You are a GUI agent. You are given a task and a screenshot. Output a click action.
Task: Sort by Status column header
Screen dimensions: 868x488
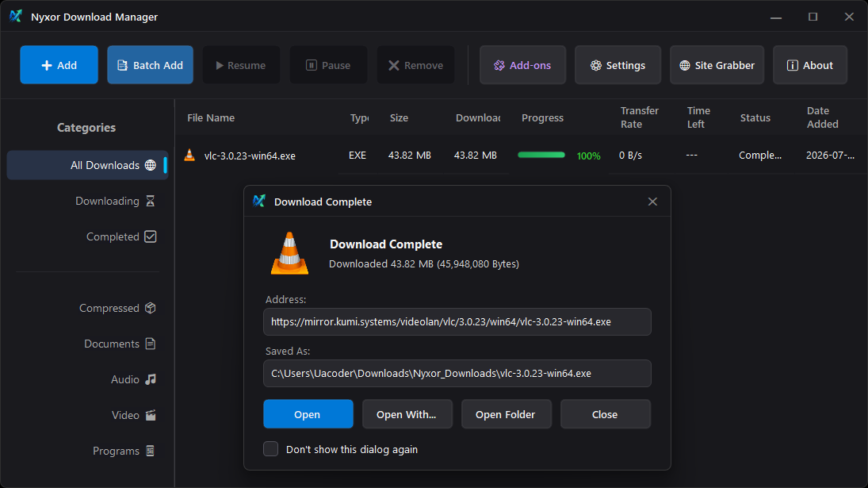point(755,118)
